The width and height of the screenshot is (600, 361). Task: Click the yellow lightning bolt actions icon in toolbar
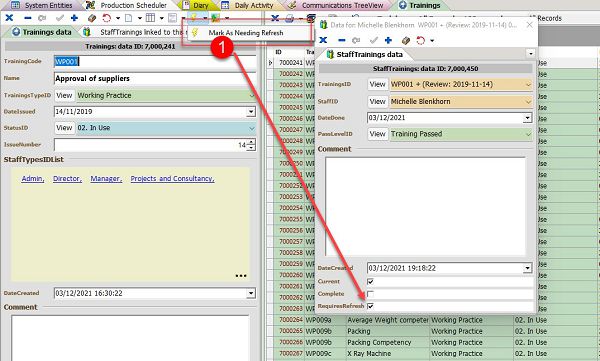(x=194, y=18)
